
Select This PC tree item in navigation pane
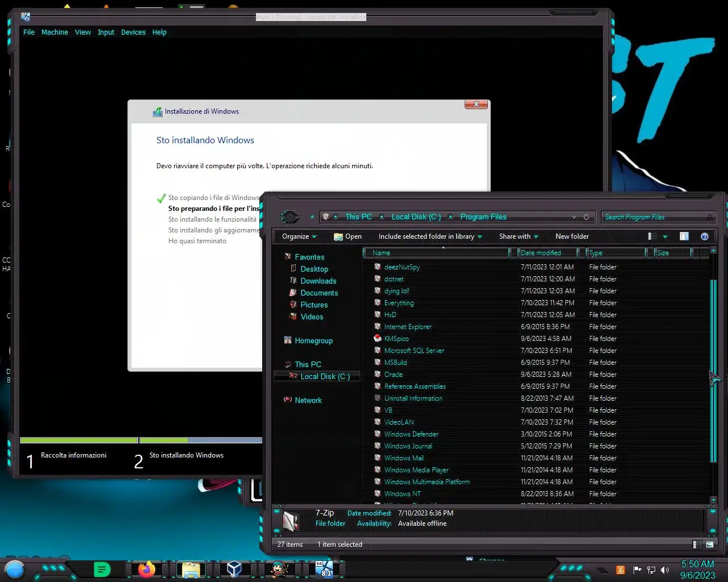tap(308, 364)
